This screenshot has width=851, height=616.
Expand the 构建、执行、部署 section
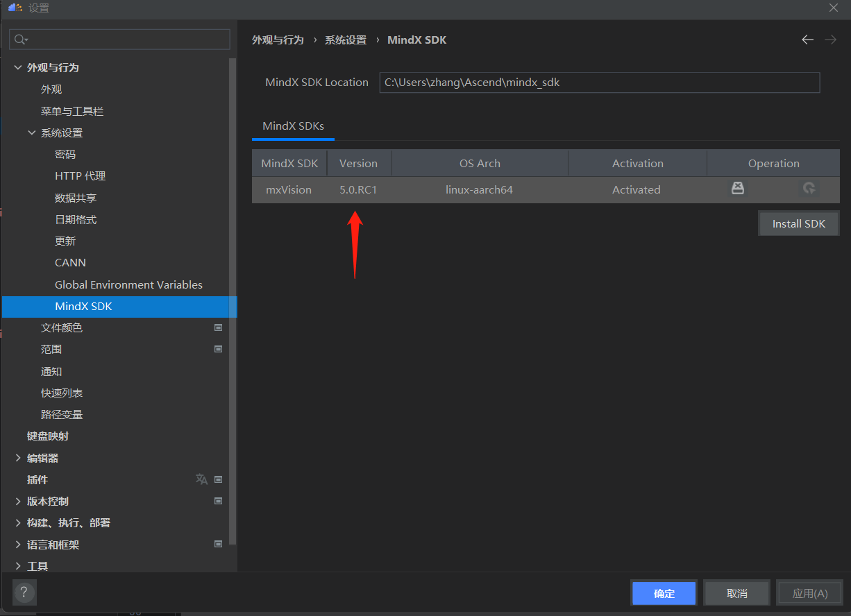(x=18, y=522)
